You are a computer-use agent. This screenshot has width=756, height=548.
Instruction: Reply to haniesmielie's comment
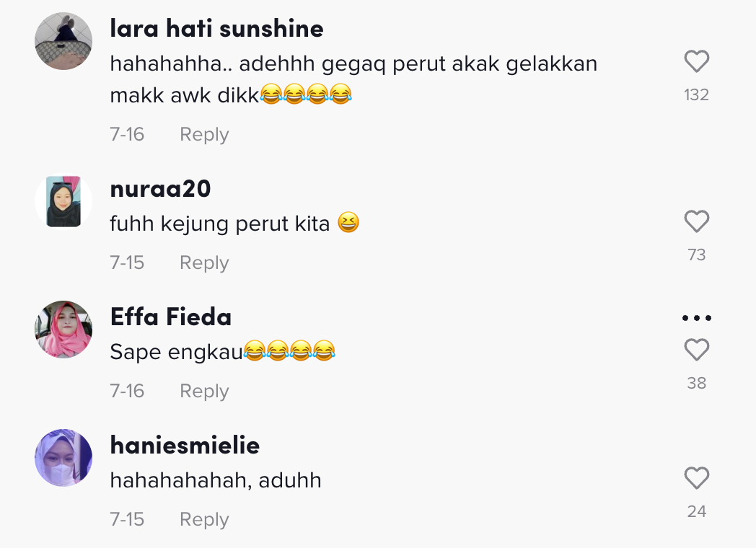point(204,520)
